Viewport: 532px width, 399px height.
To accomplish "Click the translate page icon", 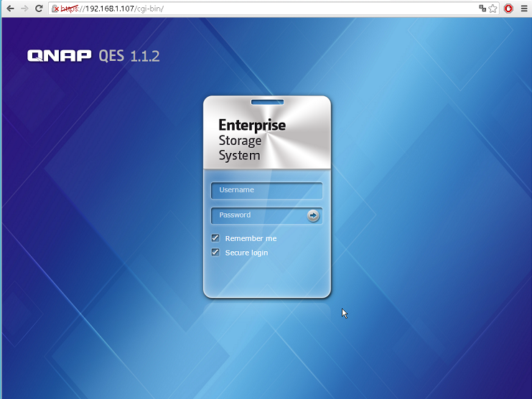I will pos(482,9).
